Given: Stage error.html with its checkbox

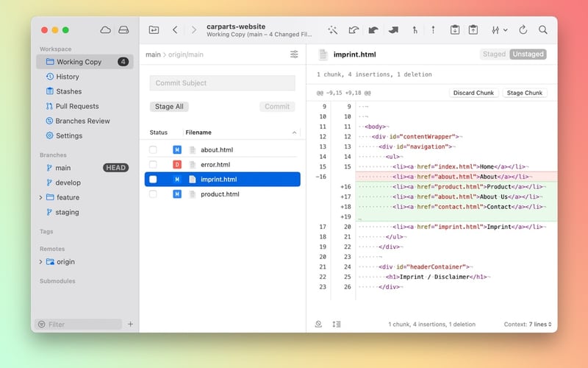Looking at the screenshot, I should point(153,164).
